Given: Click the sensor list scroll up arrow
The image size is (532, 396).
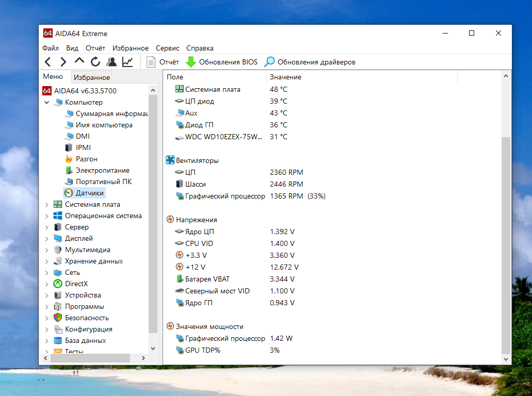Looking at the screenshot, I should [506, 76].
